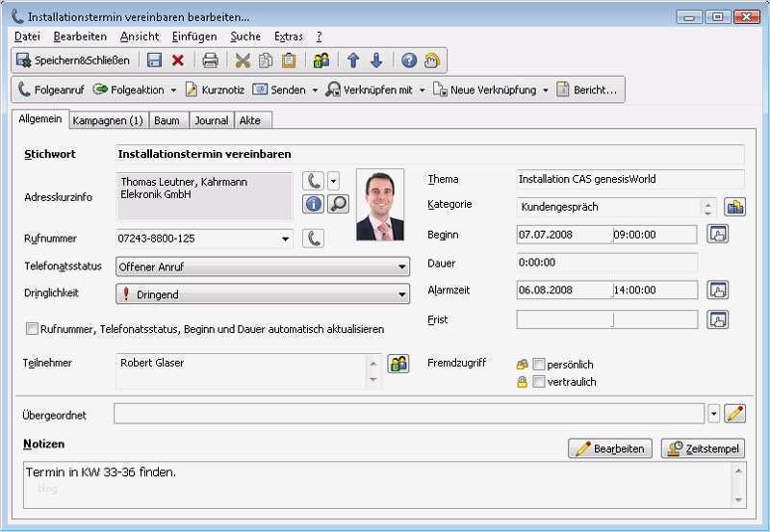Expand the Telefonatsstatus dropdown
Image resolution: width=770 pixels, height=532 pixels.
pyautogui.click(x=402, y=267)
